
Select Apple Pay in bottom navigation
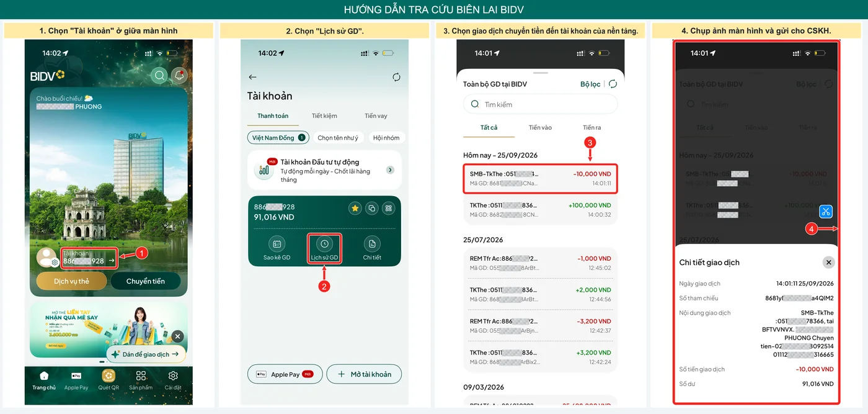click(76, 380)
